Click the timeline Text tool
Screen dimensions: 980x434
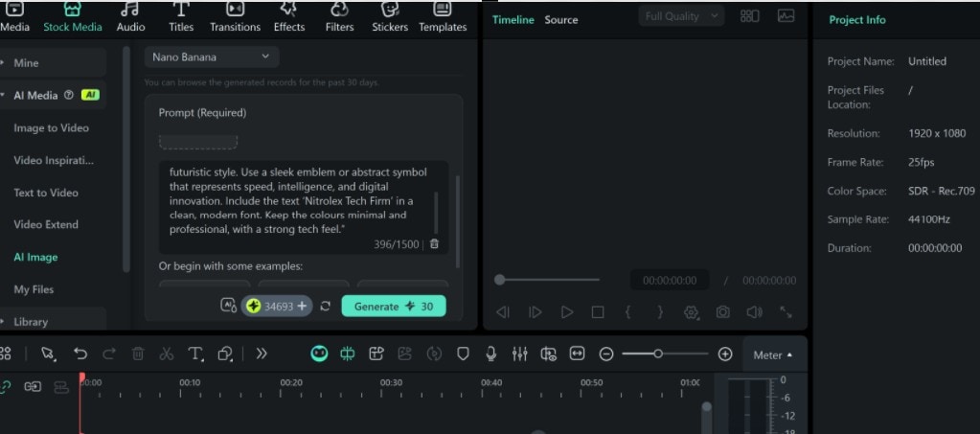[195, 354]
